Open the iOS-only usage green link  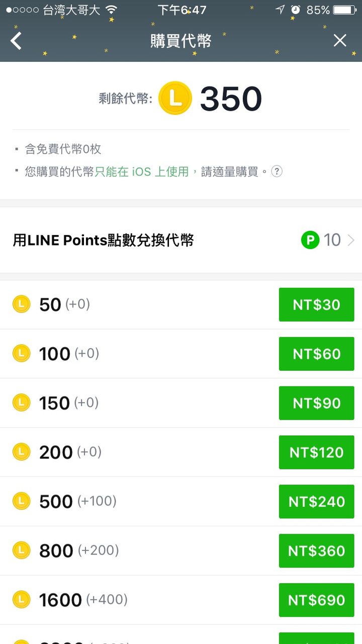click(142, 172)
